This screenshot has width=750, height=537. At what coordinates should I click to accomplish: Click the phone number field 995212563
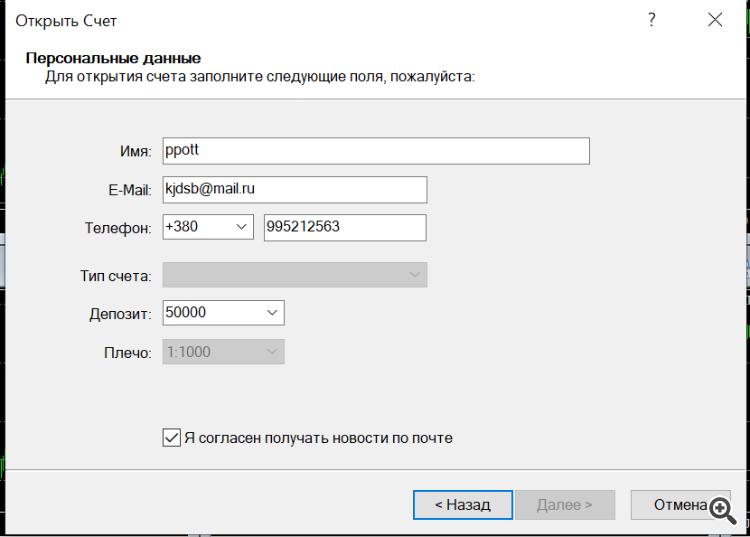(345, 228)
